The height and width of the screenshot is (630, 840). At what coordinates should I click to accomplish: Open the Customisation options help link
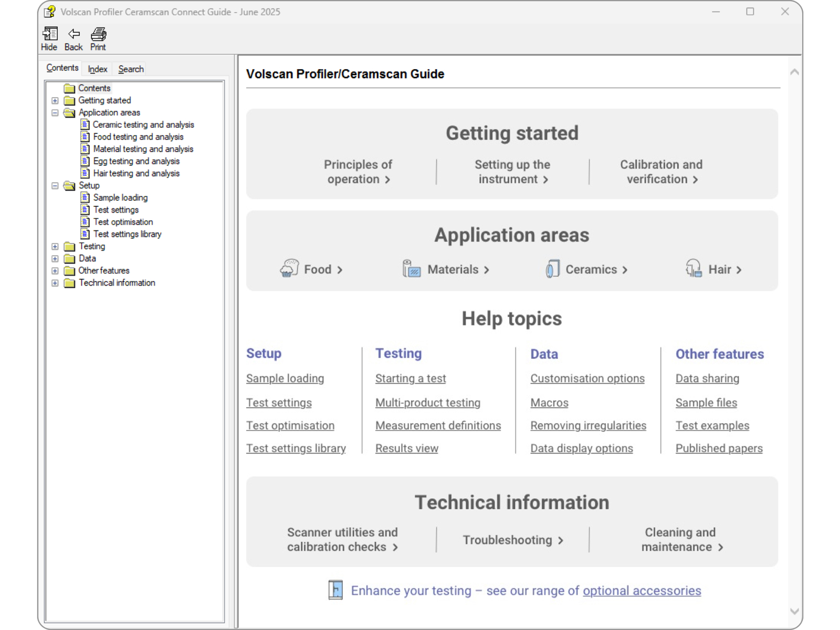(x=587, y=379)
